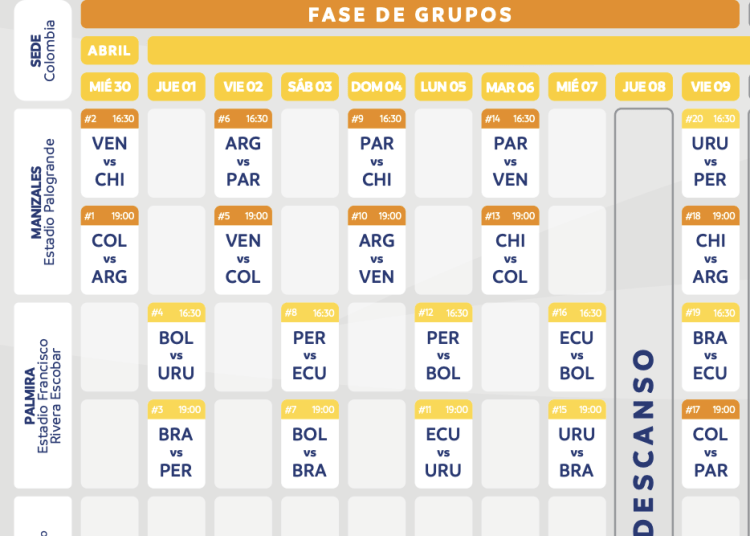This screenshot has width=750, height=536.
Task: Open match #1 COL vs ARG
Action: 110,251
